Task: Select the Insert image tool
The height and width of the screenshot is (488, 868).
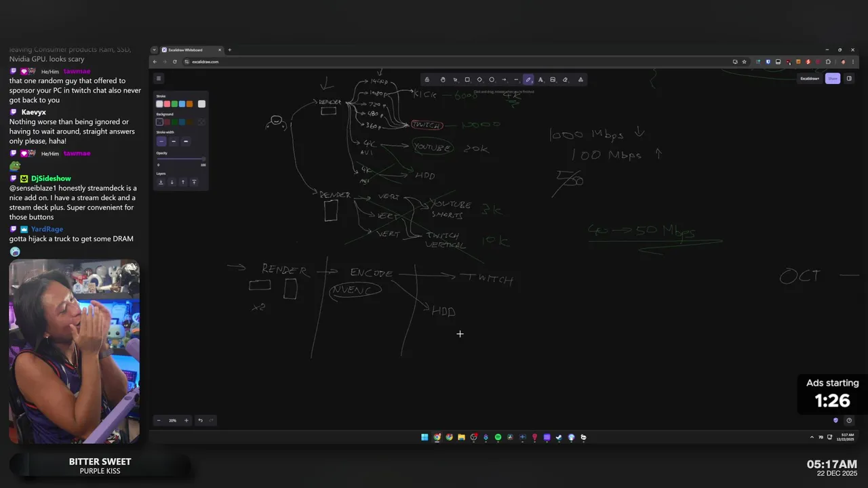Action: click(553, 79)
